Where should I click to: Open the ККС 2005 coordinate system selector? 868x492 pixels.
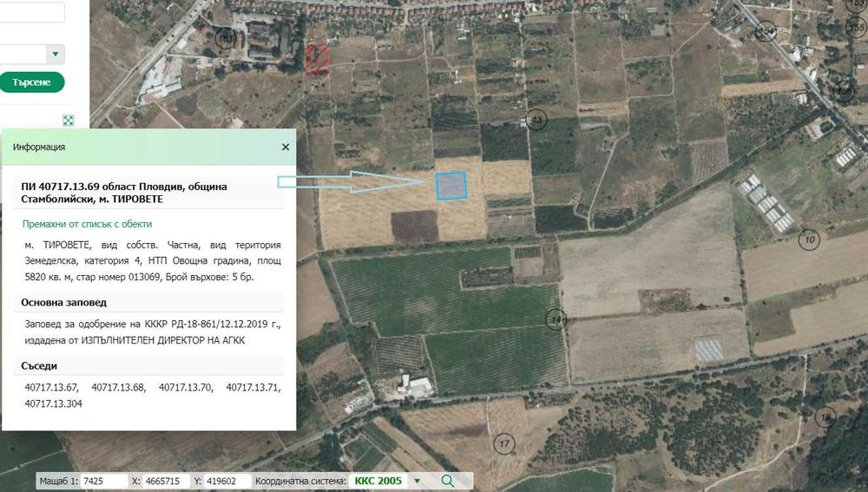378,481
